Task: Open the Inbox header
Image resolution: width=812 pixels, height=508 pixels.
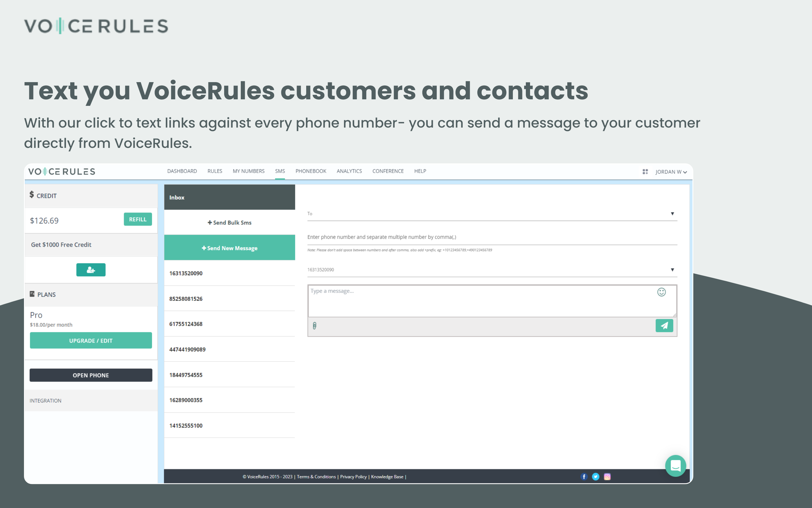Action: pyautogui.click(x=230, y=197)
